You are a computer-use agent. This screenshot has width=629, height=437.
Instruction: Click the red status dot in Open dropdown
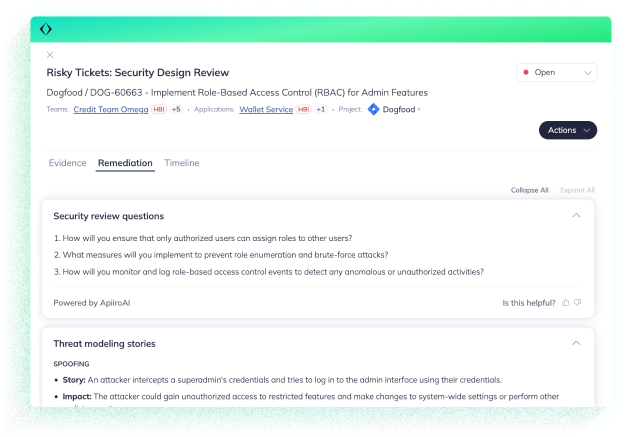tap(526, 73)
